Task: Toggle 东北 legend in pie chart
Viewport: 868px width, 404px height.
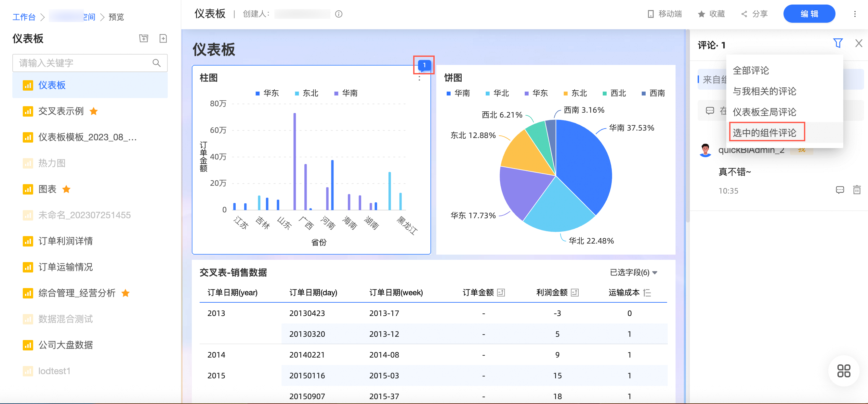Action: (x=575, y=93)
